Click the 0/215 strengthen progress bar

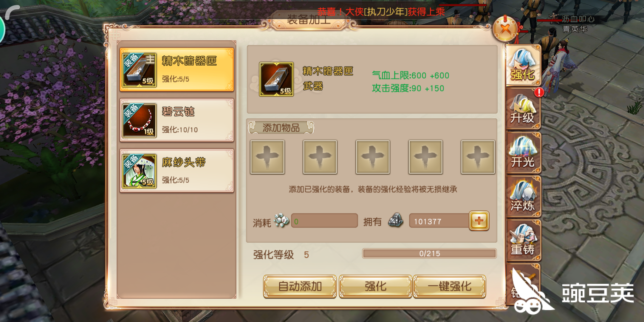pos(429,253)
